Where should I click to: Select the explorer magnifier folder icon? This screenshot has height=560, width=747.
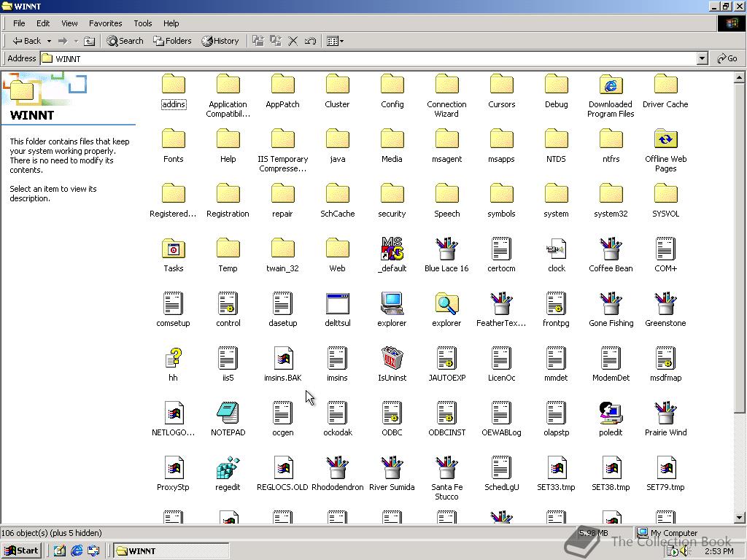pos(447,303)
